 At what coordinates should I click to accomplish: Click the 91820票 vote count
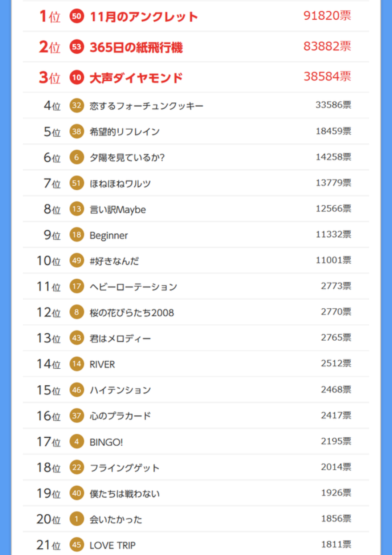pos(327,16)
